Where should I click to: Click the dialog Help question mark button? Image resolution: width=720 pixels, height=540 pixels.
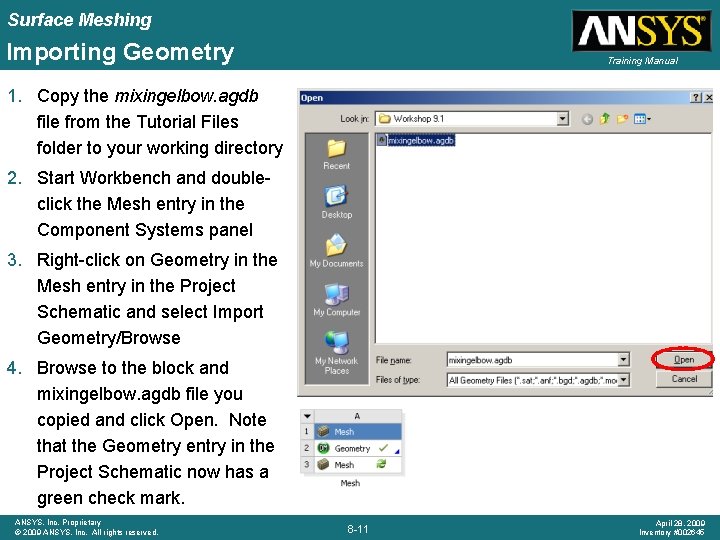click(x=696, y=97)
